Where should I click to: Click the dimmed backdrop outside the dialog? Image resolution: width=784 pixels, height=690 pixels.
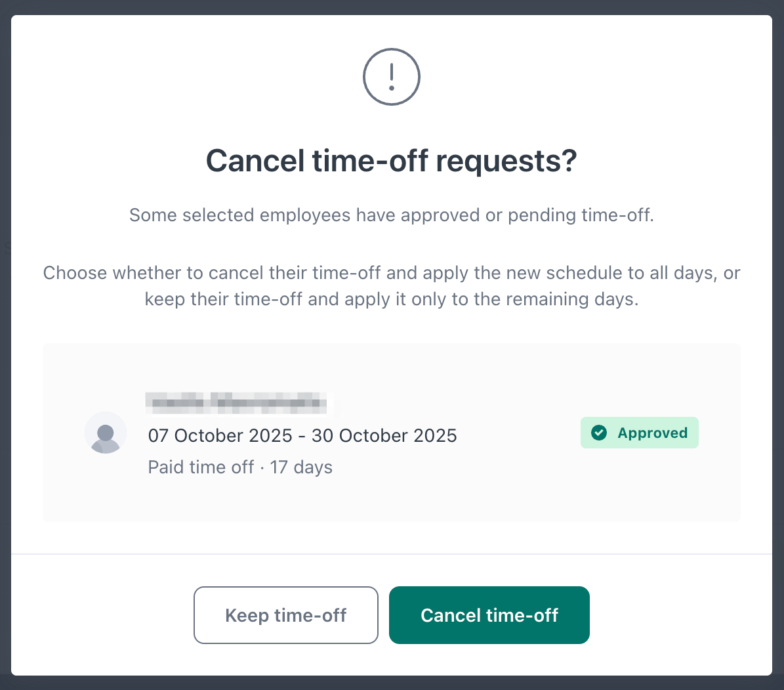pyautogui.click(x=5, y=328)
